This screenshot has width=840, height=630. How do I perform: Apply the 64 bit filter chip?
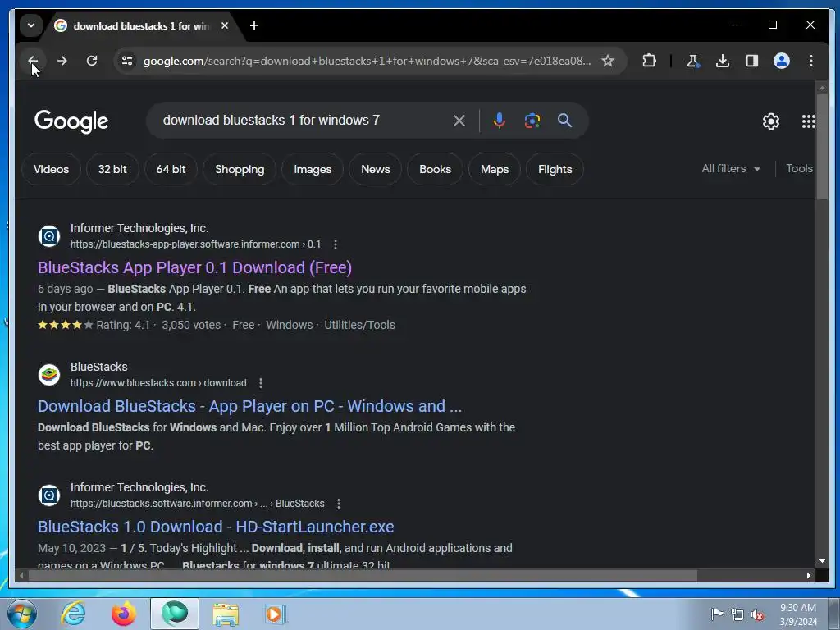coord(171,169)
